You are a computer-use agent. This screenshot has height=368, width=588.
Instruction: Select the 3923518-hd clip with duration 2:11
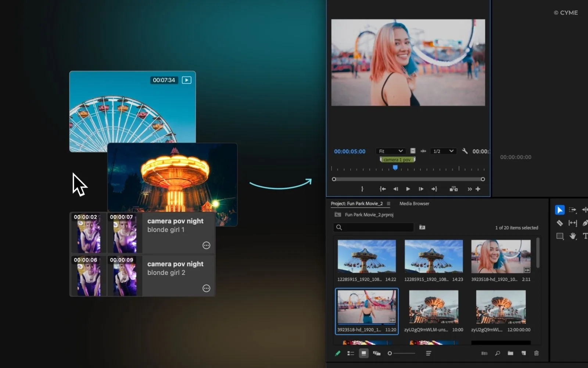501,261
